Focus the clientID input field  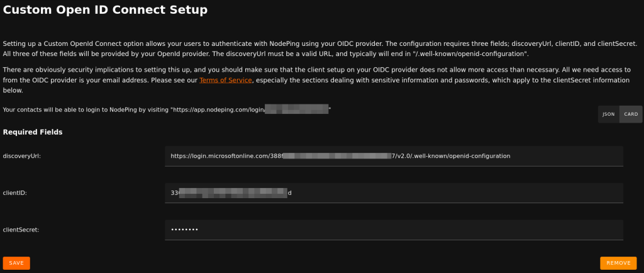394,193
